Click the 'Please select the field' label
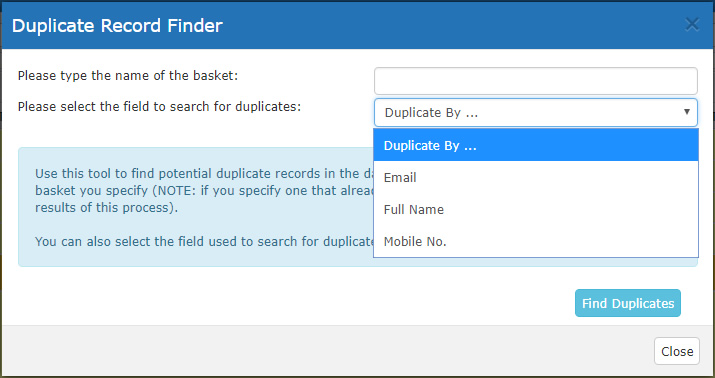The image size is (715, 378). click(x=160, y=107)
